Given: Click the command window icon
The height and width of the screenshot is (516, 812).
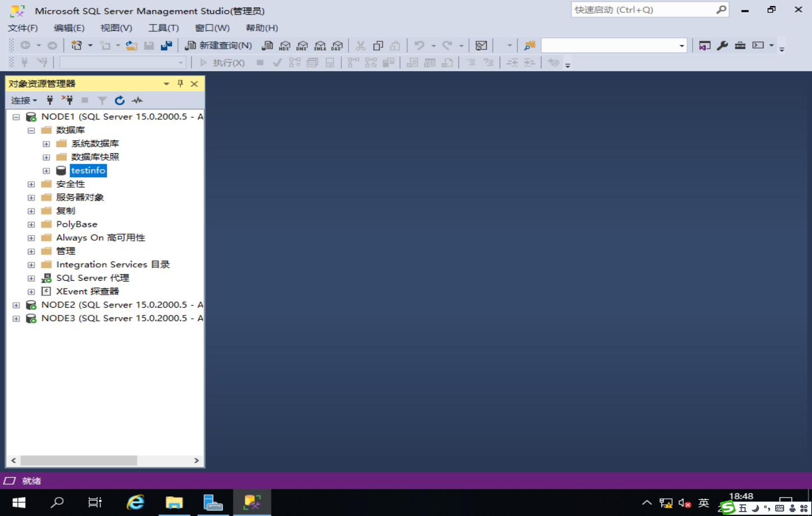Looking at the screenshot, I should (x=758, y=46).
